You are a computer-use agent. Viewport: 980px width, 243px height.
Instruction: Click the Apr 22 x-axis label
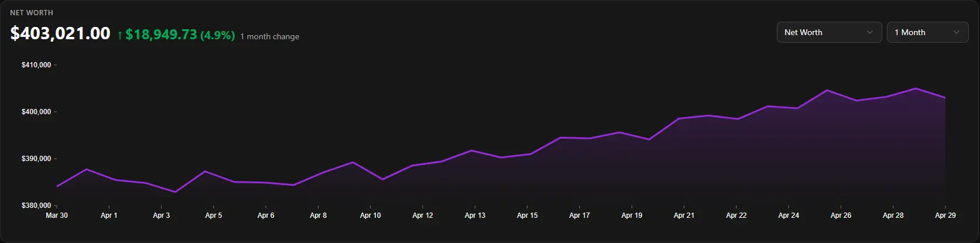[736, 215]
